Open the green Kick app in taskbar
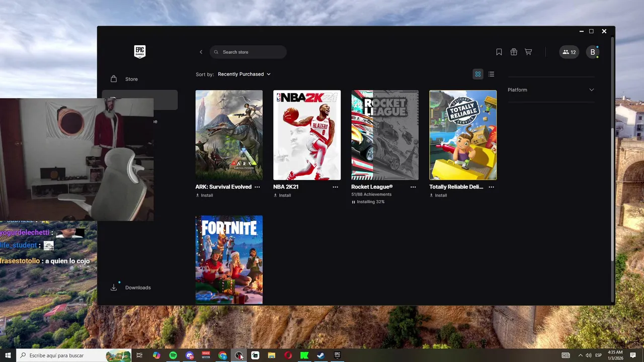644x362 pixels. [x=304, y=355]
